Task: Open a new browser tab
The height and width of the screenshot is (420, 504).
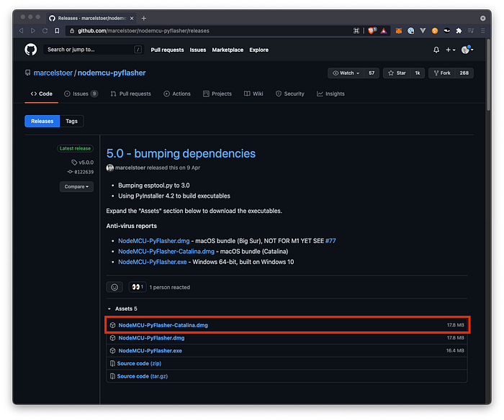Action: click(x=144, y=18)
